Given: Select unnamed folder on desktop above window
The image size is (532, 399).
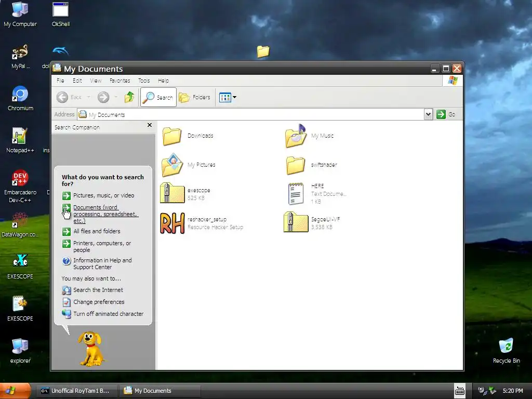Looking at the screenshot, I should coord(263,51).
